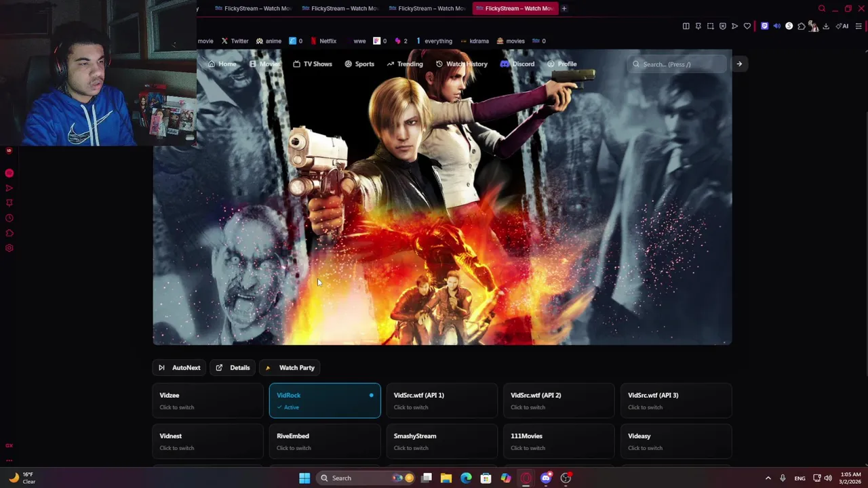868x488 pixels.
Task: Click the speaker extension icon in toolbar
Action: [776, 26]
